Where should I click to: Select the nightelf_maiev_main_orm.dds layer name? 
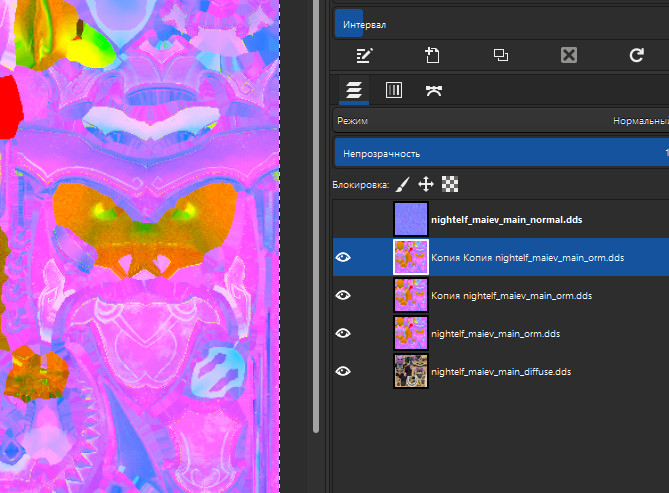pos(495,334)
